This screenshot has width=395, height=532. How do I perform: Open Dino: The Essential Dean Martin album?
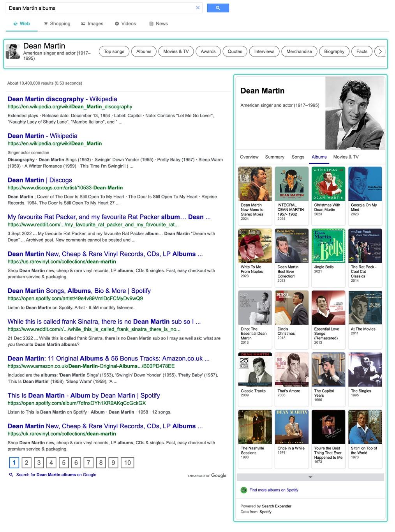pos(255,320)
